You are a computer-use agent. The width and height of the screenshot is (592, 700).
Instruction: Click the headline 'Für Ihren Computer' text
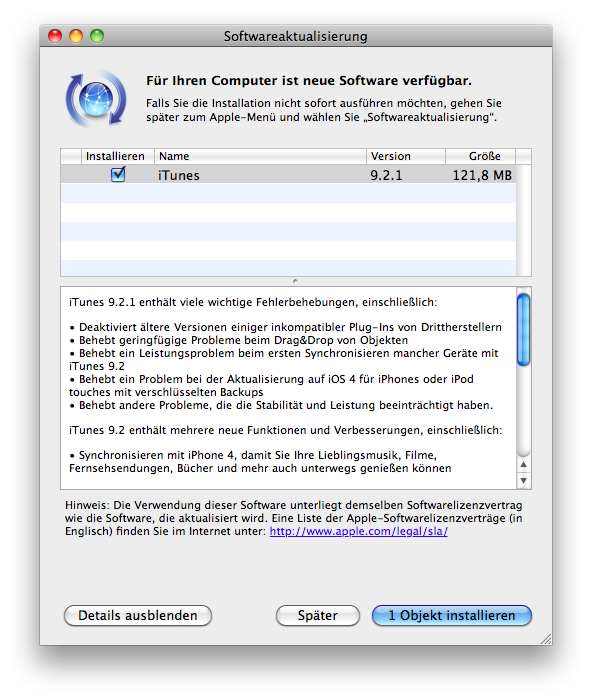click(309, 81)
